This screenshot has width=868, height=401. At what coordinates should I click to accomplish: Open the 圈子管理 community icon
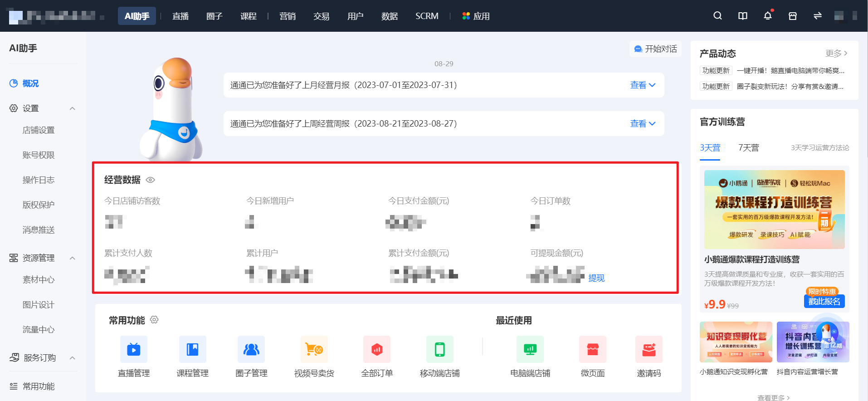(x=251, y=349)
